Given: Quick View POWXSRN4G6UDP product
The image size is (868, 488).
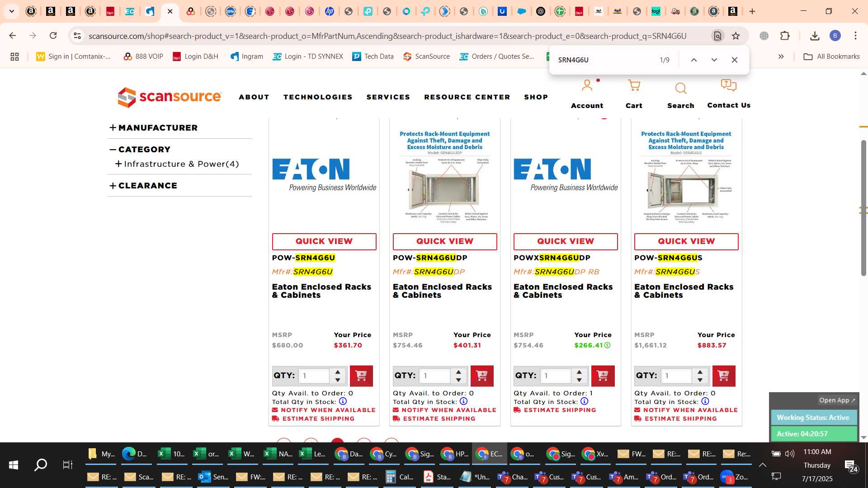Looking at the screenshot, I should (566, 241).
